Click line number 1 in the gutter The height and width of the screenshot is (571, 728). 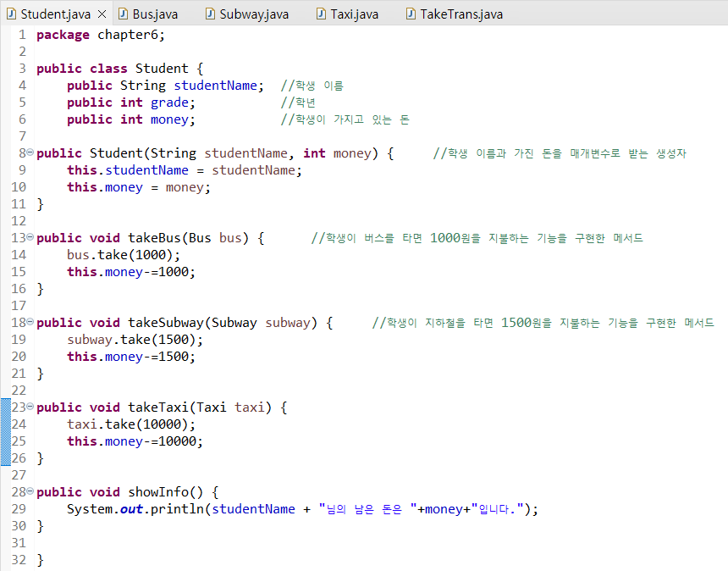(22, 35)
